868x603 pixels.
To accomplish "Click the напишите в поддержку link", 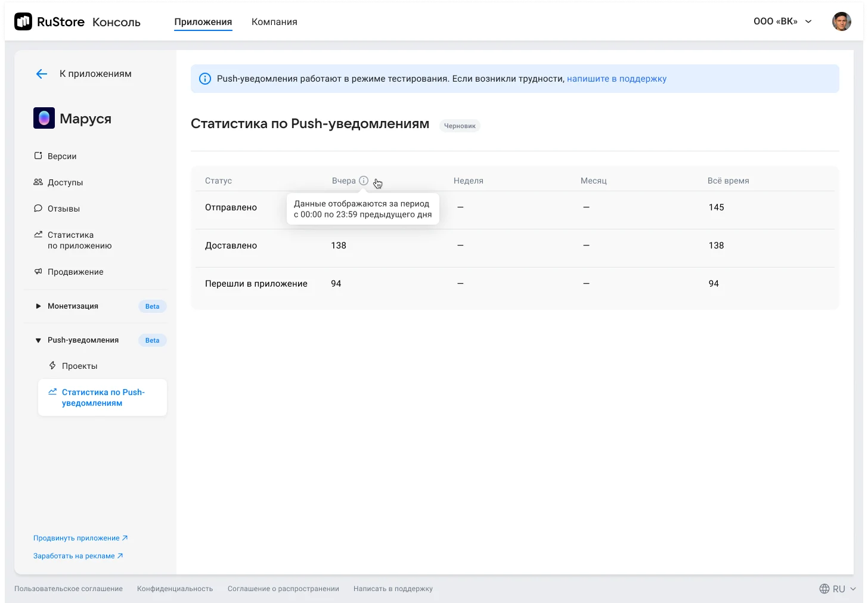I will 616,79.
